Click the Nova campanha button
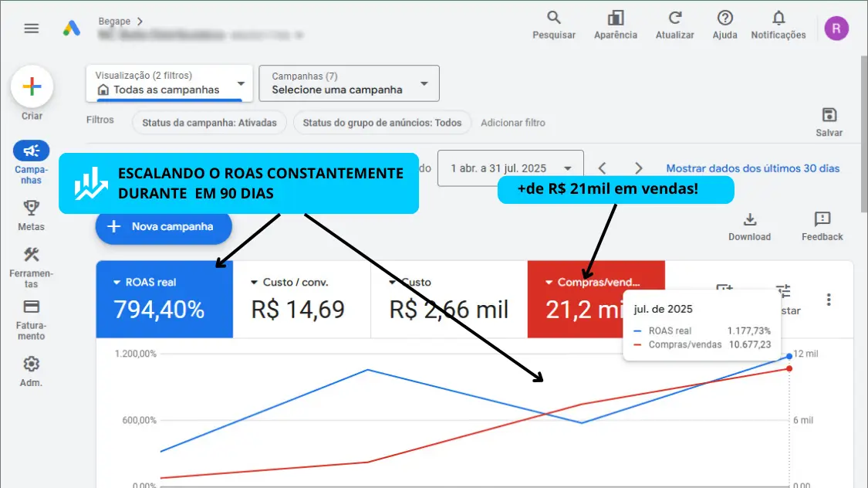The image size is (868, 488). (x=164, y=227)
